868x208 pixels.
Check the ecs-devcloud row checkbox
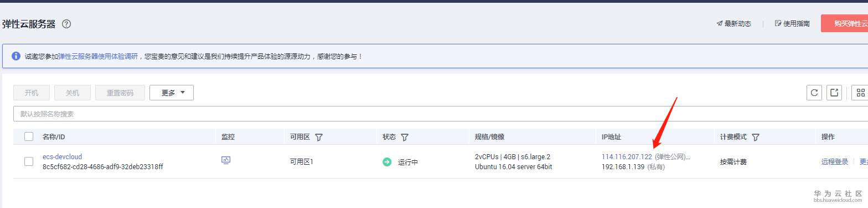29,161
